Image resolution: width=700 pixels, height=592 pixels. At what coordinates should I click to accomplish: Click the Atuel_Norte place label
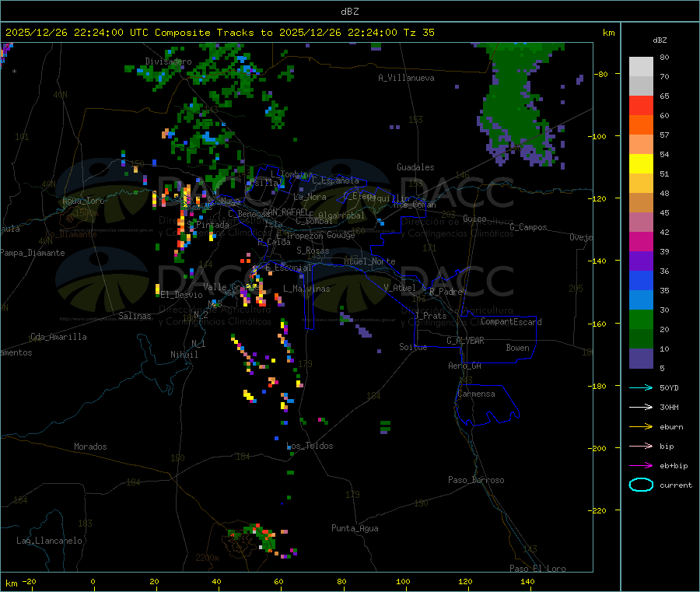(369, 261)
